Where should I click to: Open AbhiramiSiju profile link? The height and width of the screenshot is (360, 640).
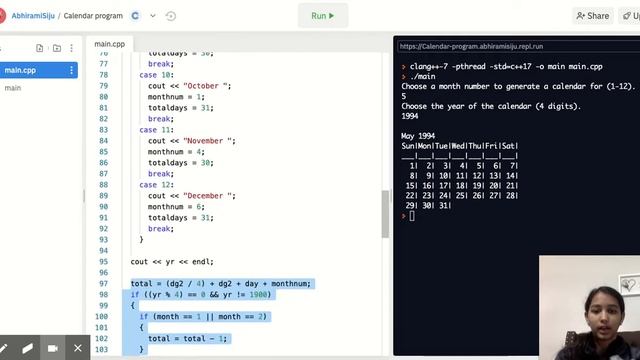[x=33, y=16]
